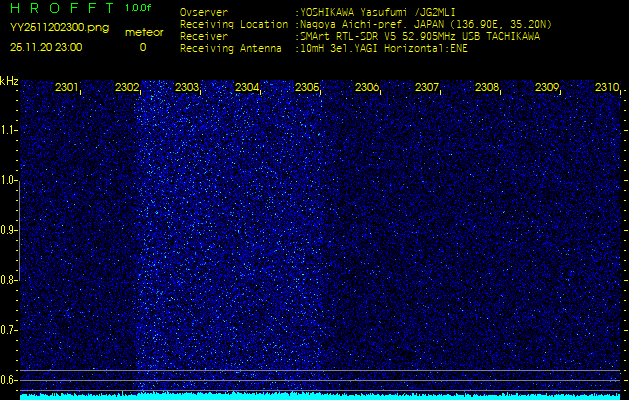This screenshot has height=400, width=629.
Task: Select the meteor count value 0
Action: (x=142, y=47)
